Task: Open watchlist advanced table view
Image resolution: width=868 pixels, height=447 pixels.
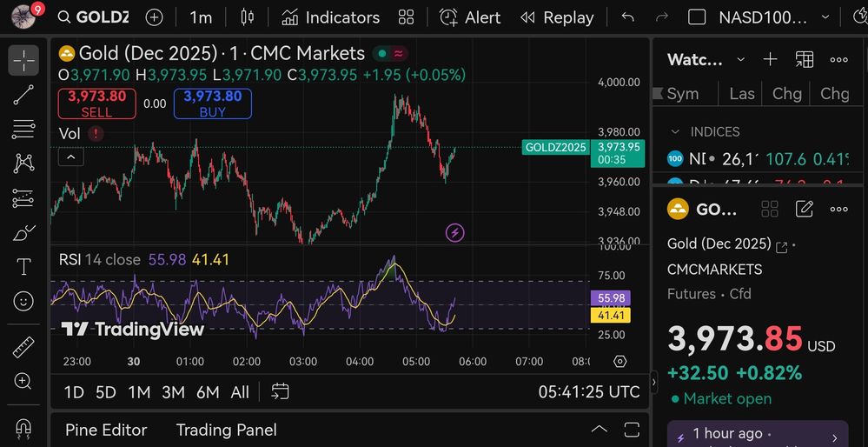Action: click(804, 59)
